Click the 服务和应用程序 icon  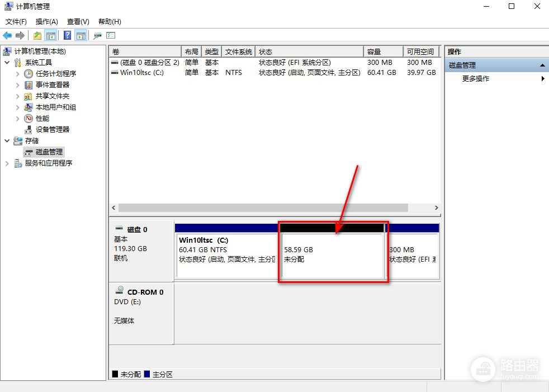point(18,163)
